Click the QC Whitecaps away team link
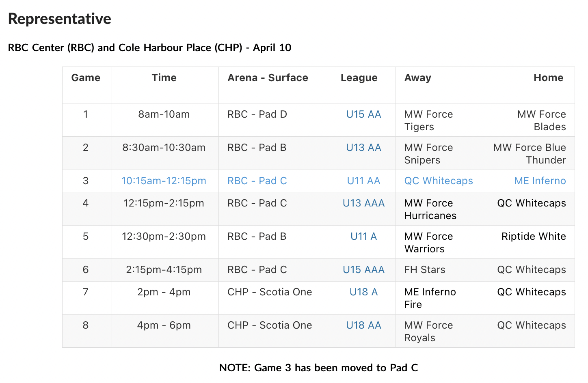 tap(439, 181)
